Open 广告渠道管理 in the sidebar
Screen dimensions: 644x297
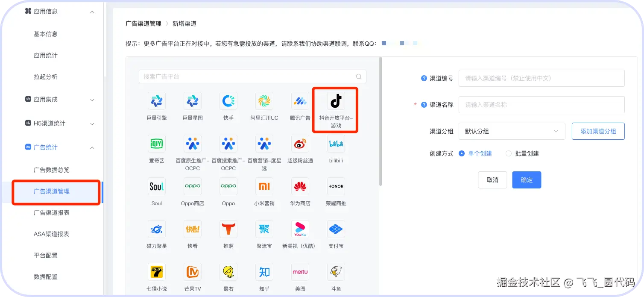point(51,191)
